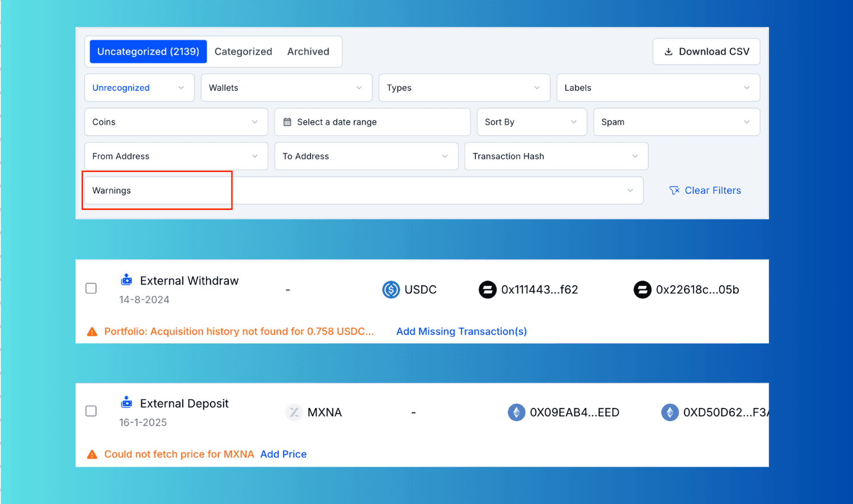The height and width of the screenshot is (504, 853).
Task: Click the warning triangle on USDC transaction
Action: (x=92, y=332)
